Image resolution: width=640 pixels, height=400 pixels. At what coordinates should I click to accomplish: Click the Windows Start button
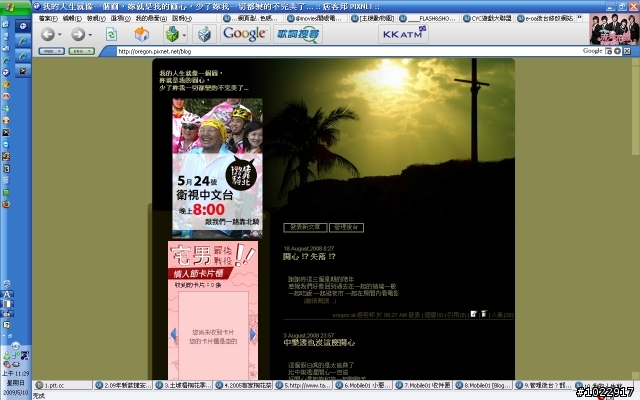[16, 7]
